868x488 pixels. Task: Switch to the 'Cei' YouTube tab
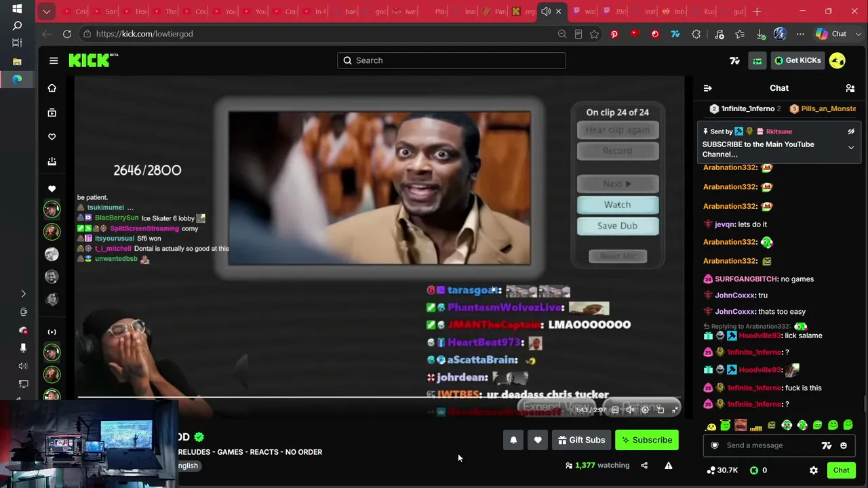coord(75,12)
